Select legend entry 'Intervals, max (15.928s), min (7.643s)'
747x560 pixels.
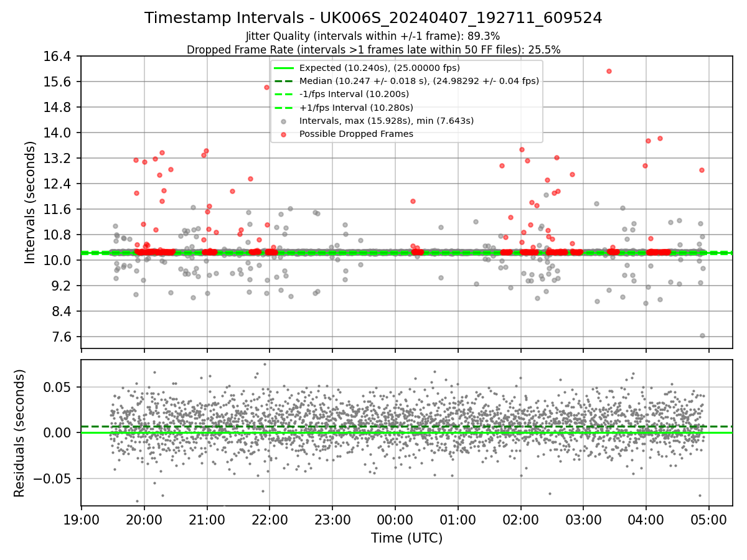pyautogui.click(x=387, y=121)
